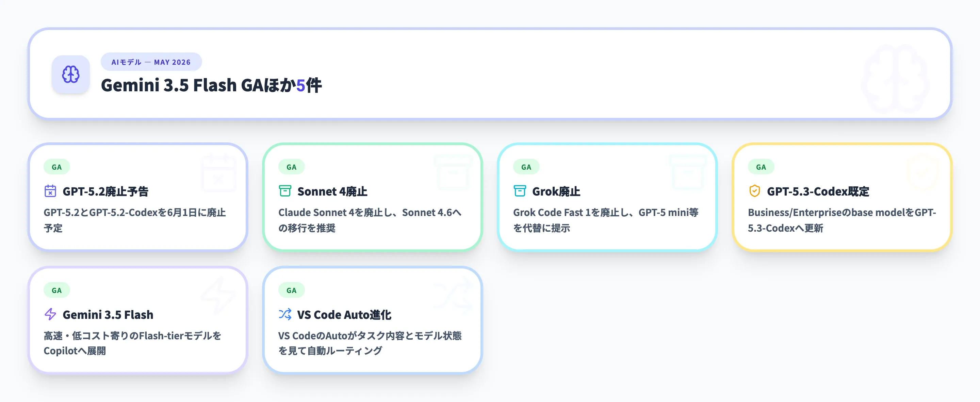Click the shield-check icon beside GPT-5.3-Codex既定
Image resolution: width=980 pixels, height=402 pixels.
coord(754,191)
